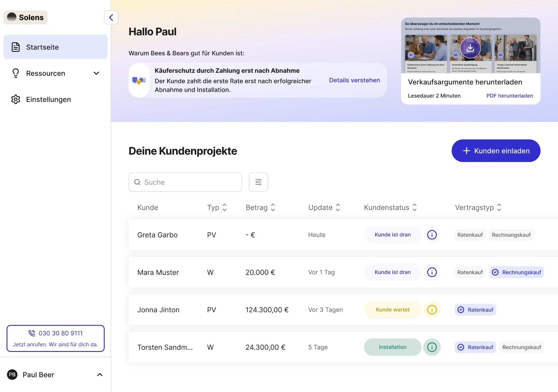Screen dimensions: 558x392
Task: Expand the Ressourcen menu chevron
Action: pyautogui.click(x=96, y=73)
